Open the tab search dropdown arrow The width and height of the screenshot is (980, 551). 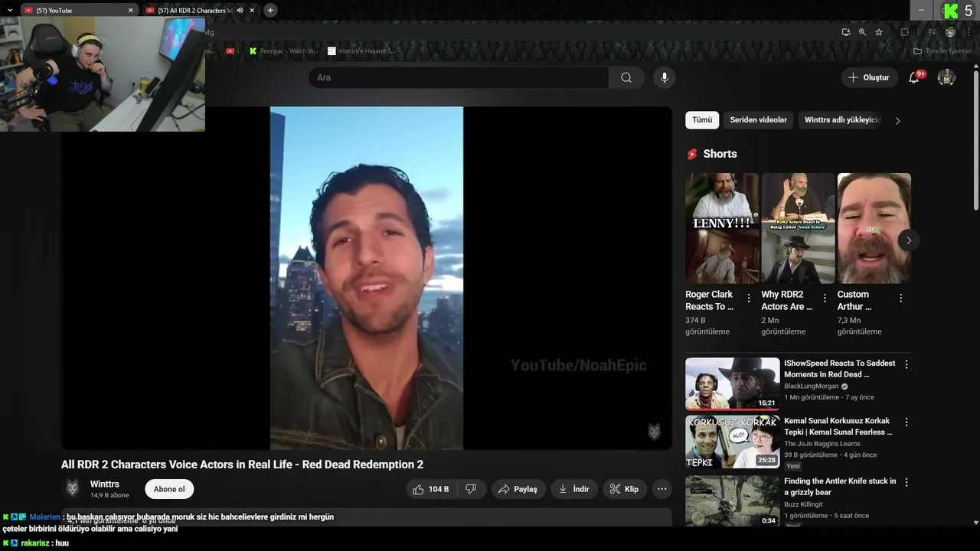tap(10, 10)
